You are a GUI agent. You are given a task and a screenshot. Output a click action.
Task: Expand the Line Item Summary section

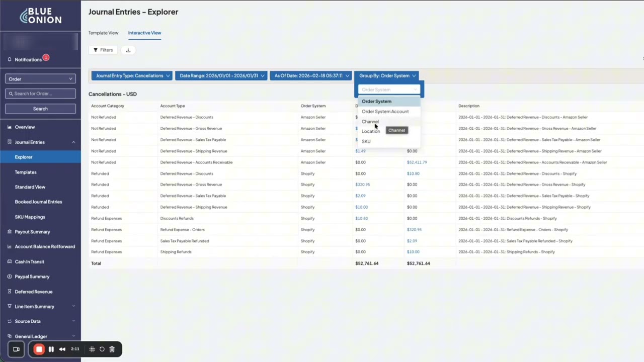tap(73, 306)
